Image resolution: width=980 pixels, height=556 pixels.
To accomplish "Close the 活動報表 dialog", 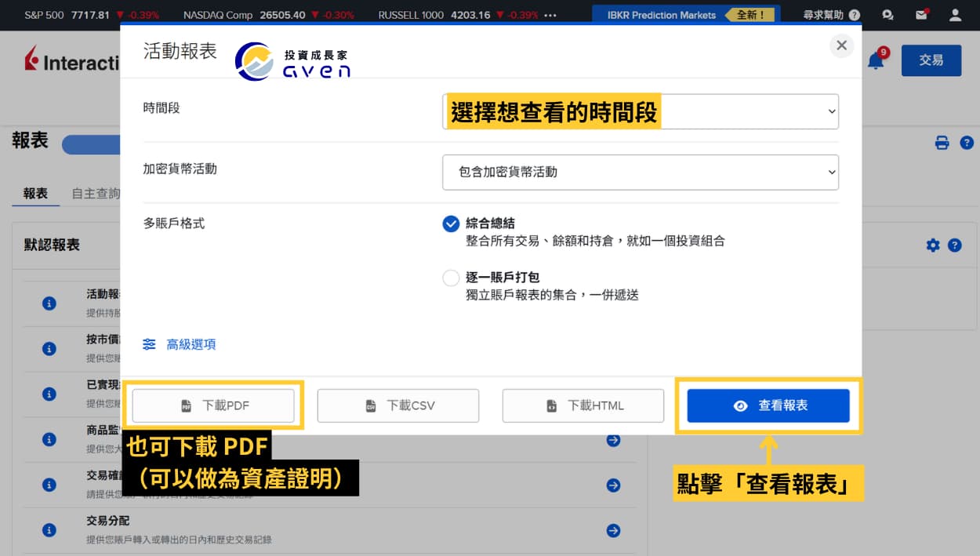I will tap(841, 45).
